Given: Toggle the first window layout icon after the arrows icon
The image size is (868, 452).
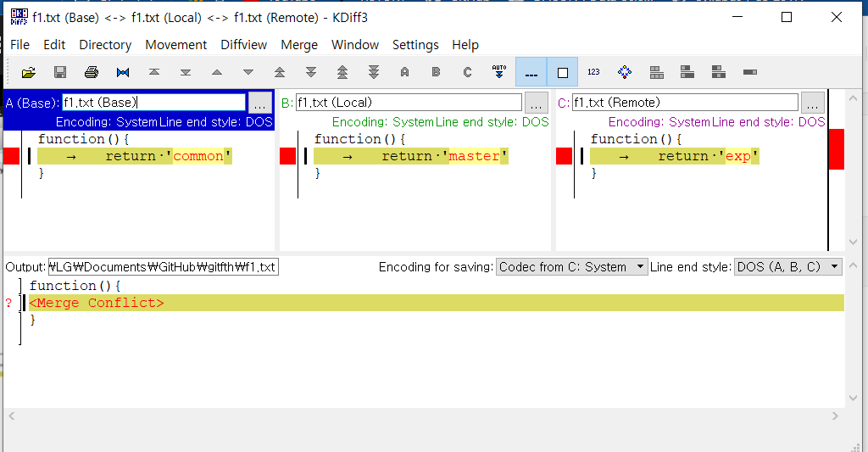Looking at the screenshot, I should 657,72.
